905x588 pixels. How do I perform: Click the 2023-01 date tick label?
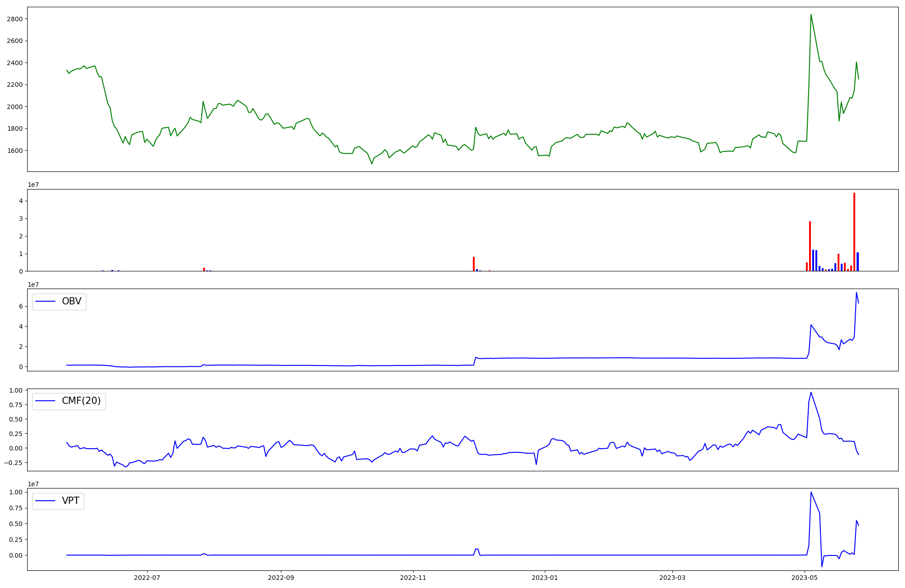click(545, 578)
